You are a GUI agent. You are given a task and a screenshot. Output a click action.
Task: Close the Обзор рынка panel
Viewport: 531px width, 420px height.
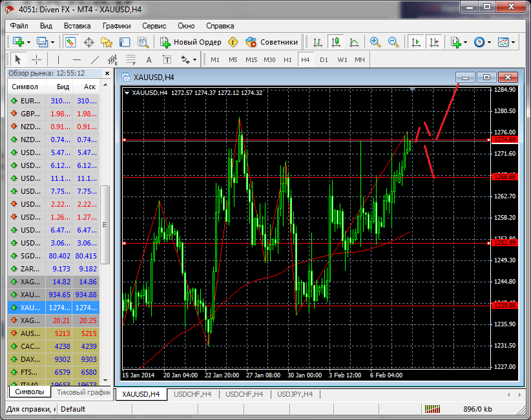pos(107,73)
